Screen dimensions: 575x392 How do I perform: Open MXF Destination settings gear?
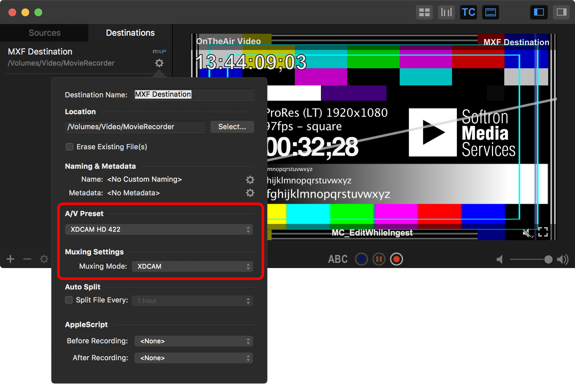pyautogui.click(x=159, y=63)
